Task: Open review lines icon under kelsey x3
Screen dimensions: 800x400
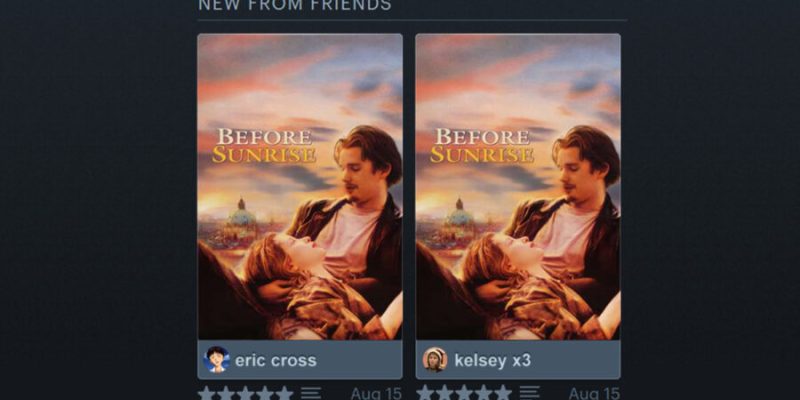Action: 530,393
